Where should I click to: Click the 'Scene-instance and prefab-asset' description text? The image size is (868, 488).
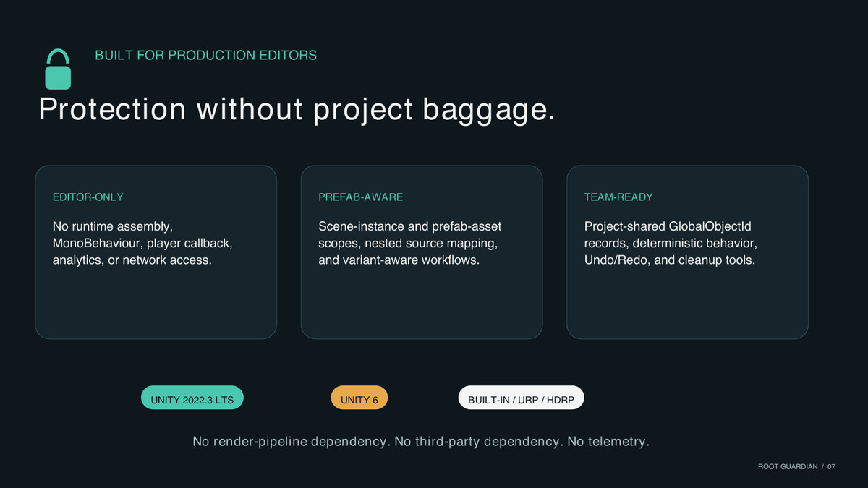pos(410,243)
